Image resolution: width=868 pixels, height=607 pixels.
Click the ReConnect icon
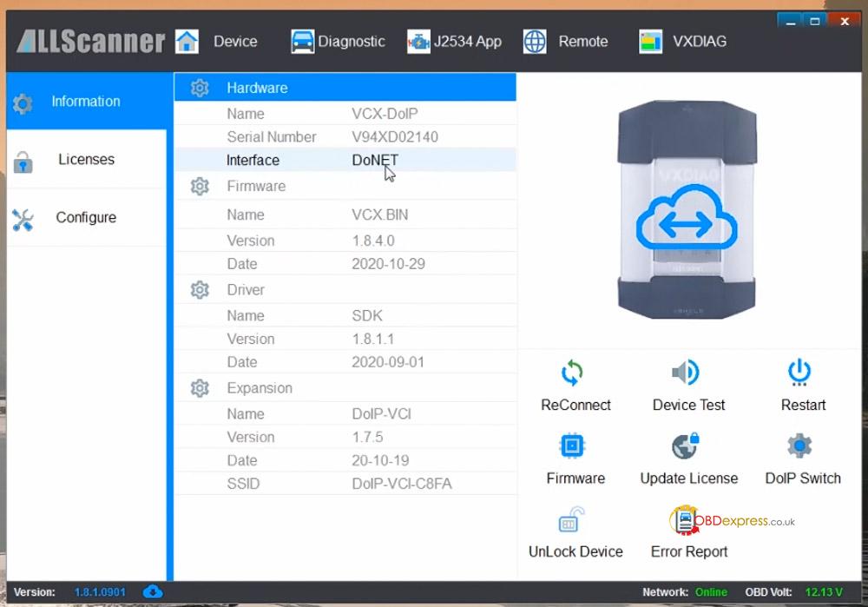(x=572, y=373)
